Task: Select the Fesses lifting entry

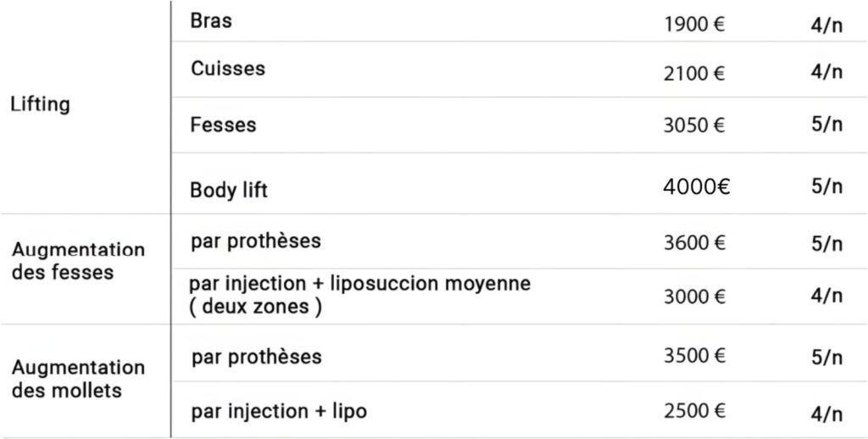Action: click(x=224, y=125)
